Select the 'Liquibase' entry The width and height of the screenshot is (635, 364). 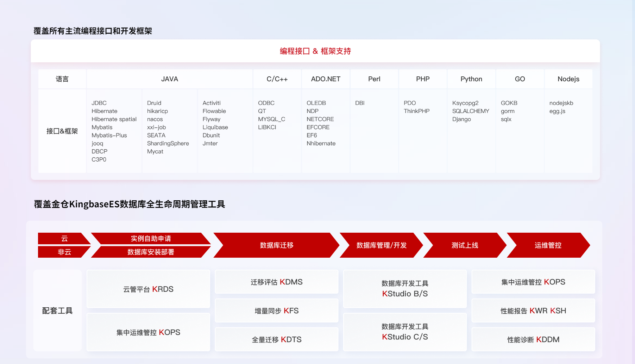[215, 127]
